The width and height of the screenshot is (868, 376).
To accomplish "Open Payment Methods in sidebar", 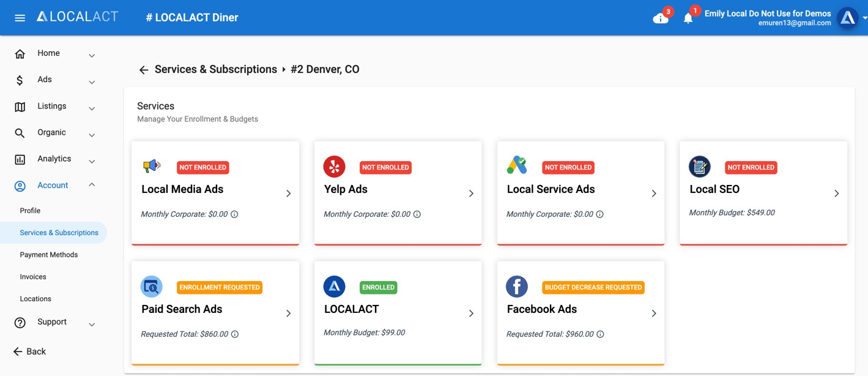I will click(x=49, y=255).
